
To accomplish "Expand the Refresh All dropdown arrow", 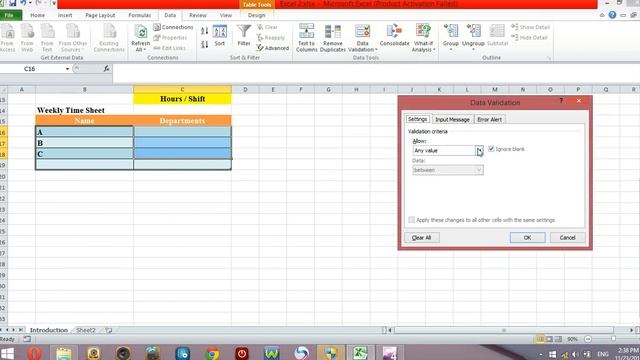I will (144, 50).
